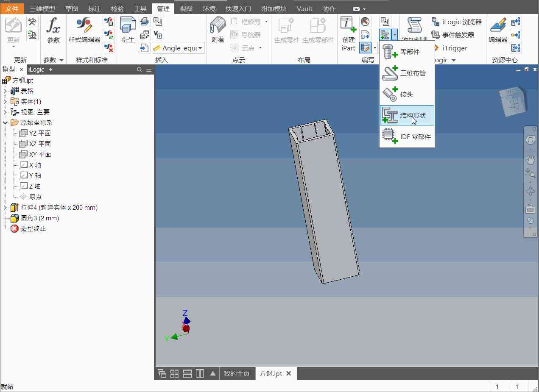Click the gauge icon right of 创建 iPart

pyautogui.click(x=365, y=22)
